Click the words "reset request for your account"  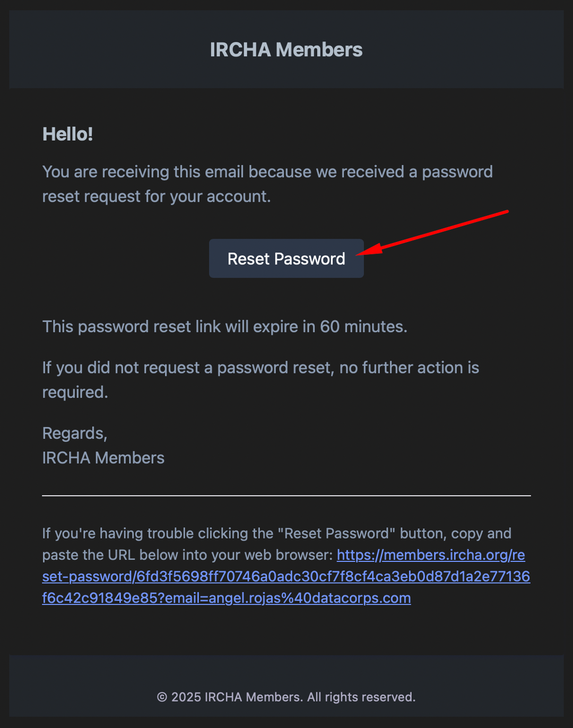157,196
